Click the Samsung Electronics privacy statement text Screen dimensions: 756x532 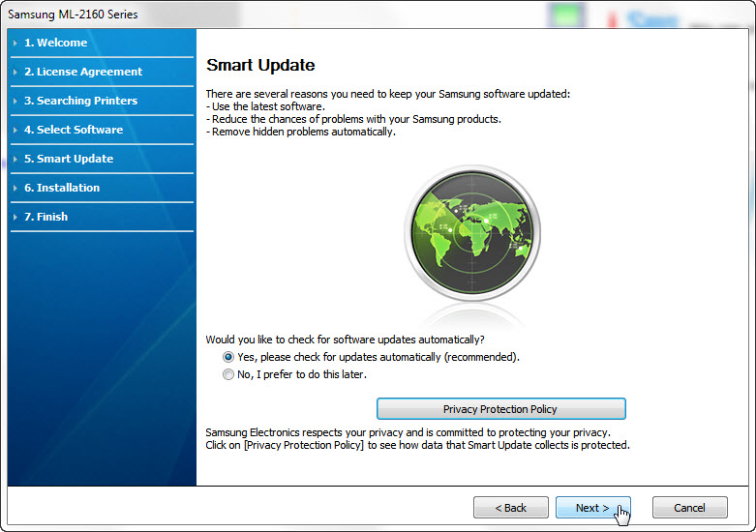[x=408, y=432]
